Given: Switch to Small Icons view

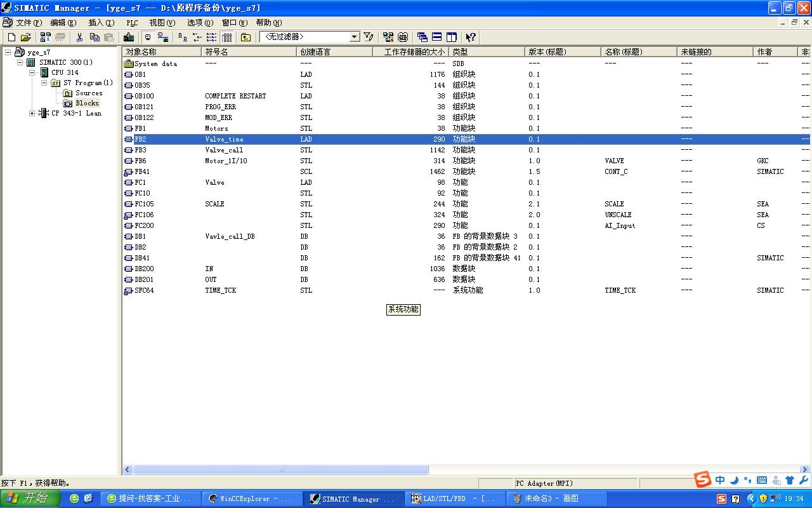Looking at the screenshot, I should [197, 37].
